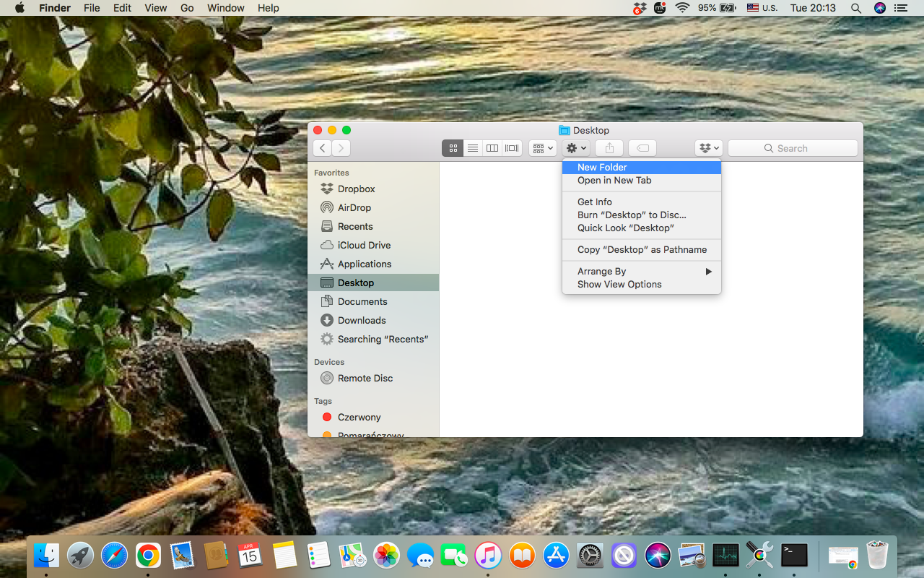Screen dimensions: 924x578
Task: Expand the Arrange By submenu
Action: coord(642,271)
